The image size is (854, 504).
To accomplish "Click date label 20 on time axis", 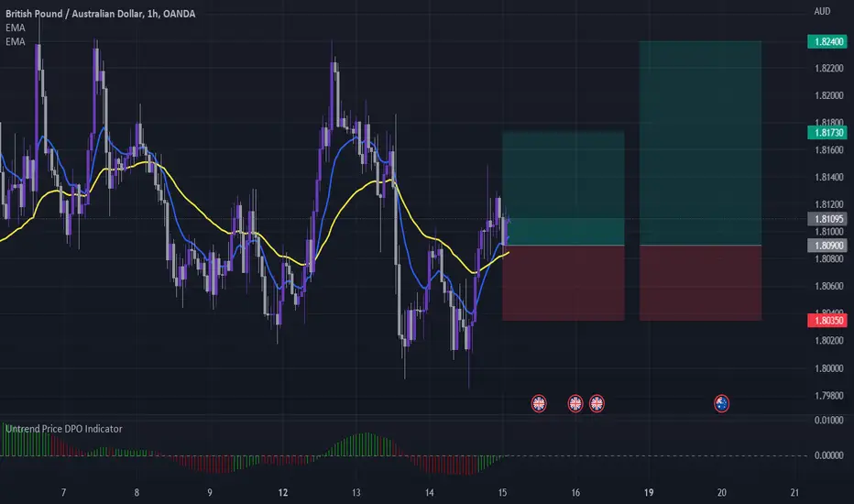I will tap(722, 493).
